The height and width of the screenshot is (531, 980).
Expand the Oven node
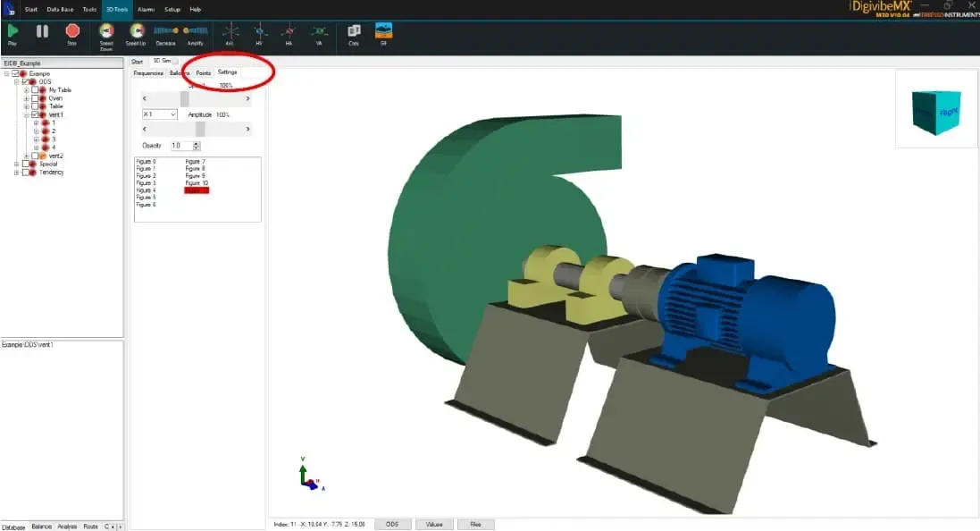pos(26,98)
